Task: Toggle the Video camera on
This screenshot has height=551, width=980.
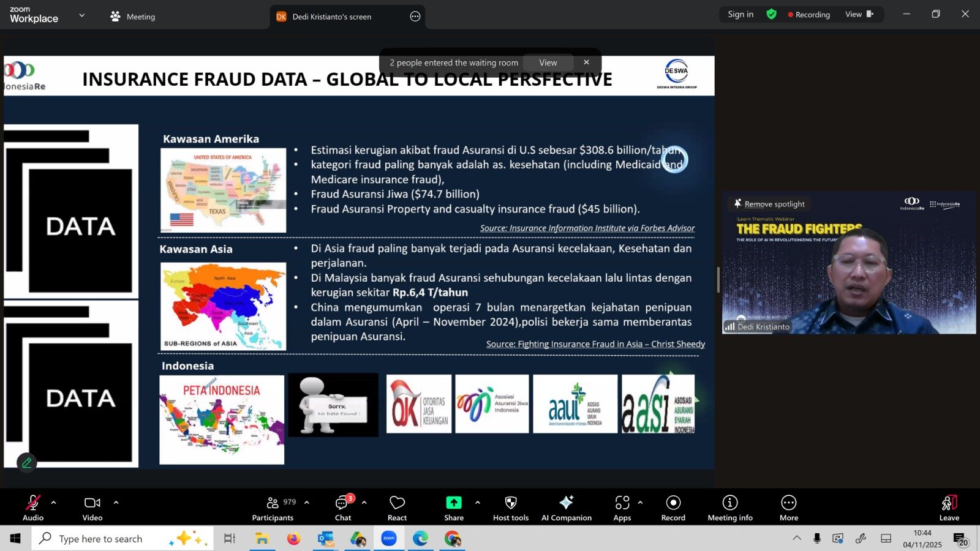Action: [92, 508]
